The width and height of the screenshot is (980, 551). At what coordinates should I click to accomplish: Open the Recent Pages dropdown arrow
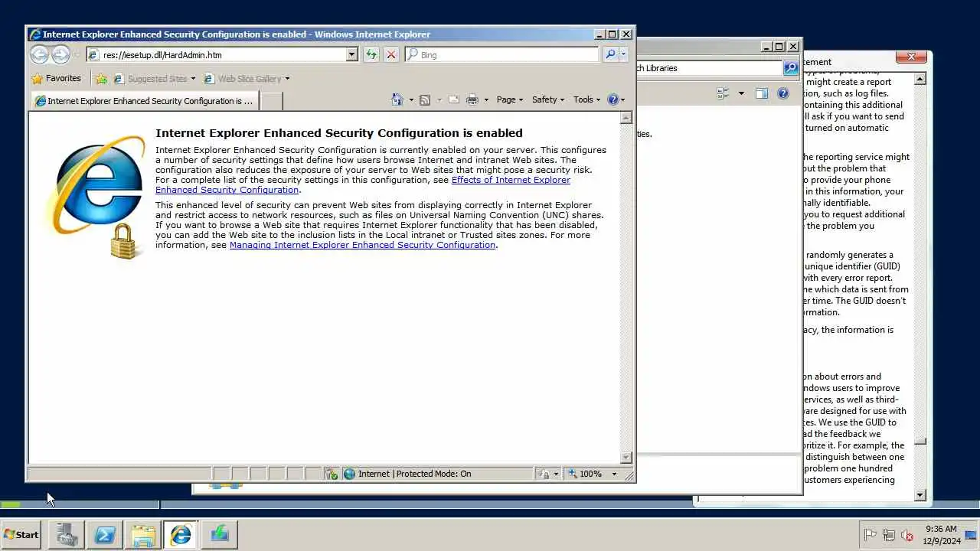tap(77, 54)
